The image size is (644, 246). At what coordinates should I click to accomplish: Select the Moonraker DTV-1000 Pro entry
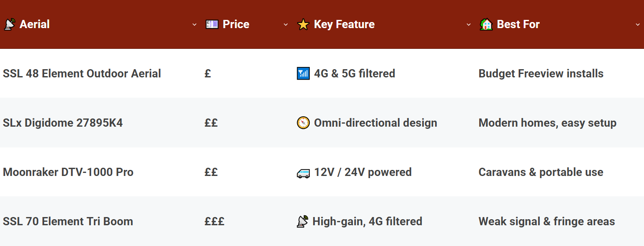point(68,172)
